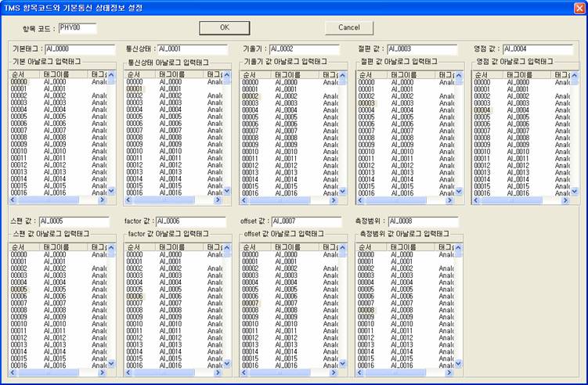This screenshot has width=588, height=385.
Task: Click scroll-right arrow in 스팬 값 list
Action: pos(102,372)
